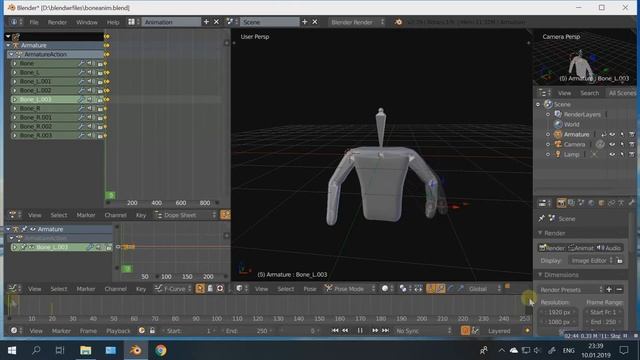This screenshot has height=360, width=640.
Task: Select the Bone_R.003 channel row
Action: click(57, 135)
